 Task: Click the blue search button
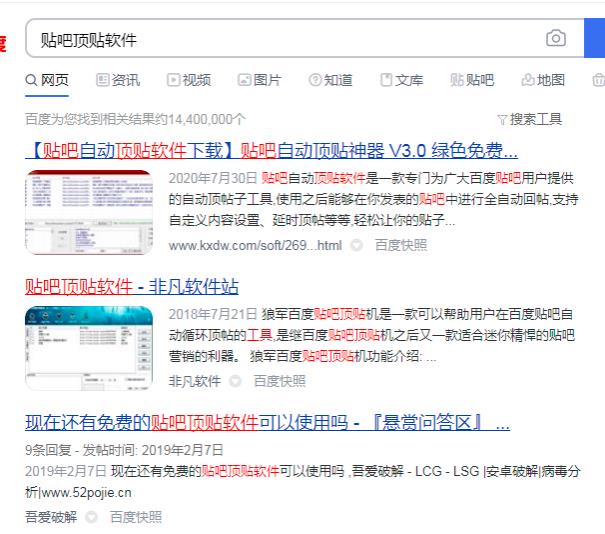click(x=595, y=38)
